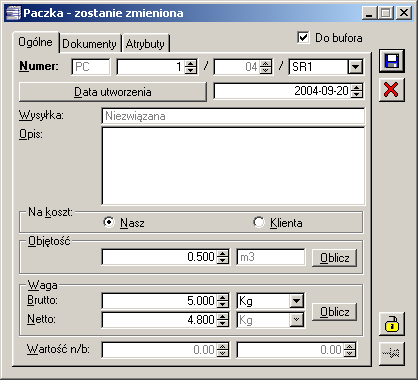Click Oblicz button in Waga section

pos(334,312)
